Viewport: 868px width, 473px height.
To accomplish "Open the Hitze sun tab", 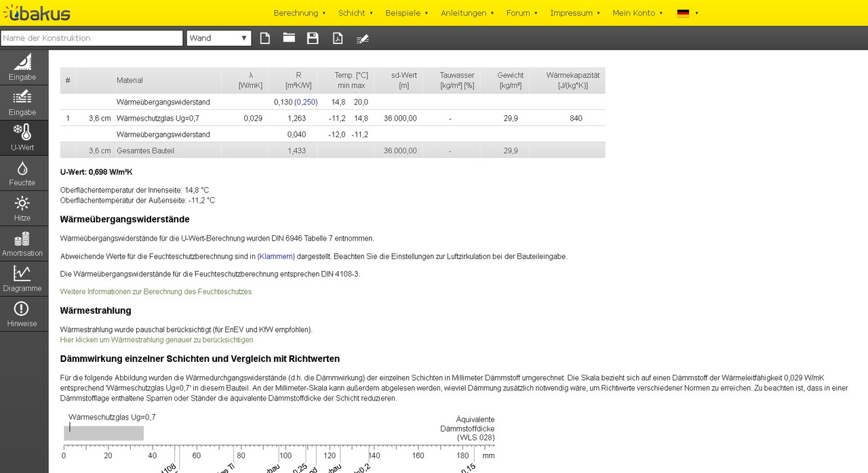I will [x=24, y=209].
